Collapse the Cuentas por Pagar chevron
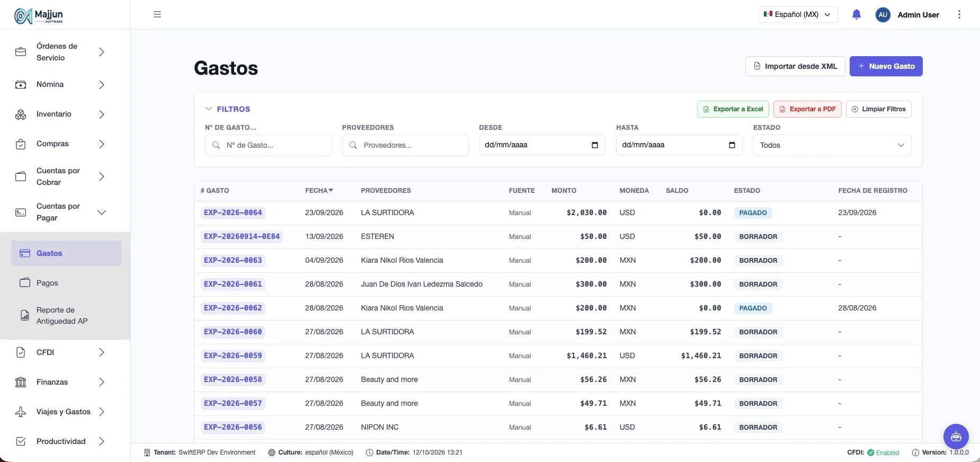Screen dimensions: 980x462 [x=102, y=212]
